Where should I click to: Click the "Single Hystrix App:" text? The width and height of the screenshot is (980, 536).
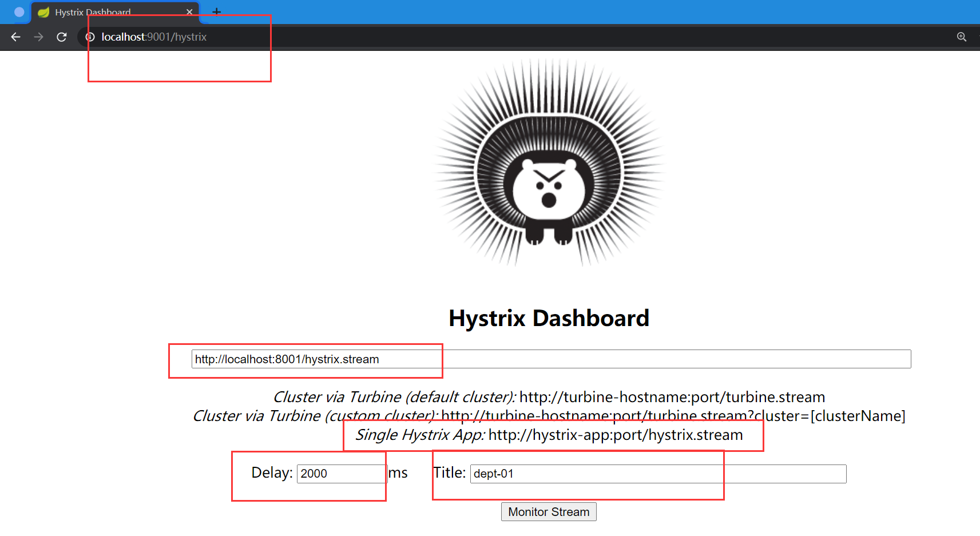420,435
